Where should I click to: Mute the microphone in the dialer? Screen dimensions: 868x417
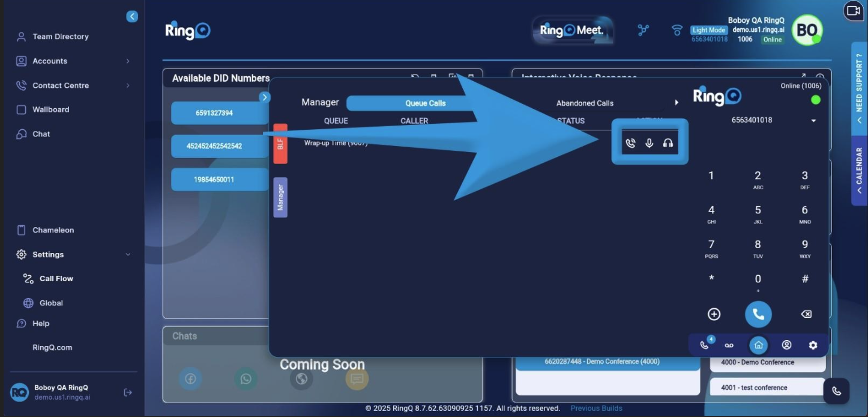pos(649,142)
